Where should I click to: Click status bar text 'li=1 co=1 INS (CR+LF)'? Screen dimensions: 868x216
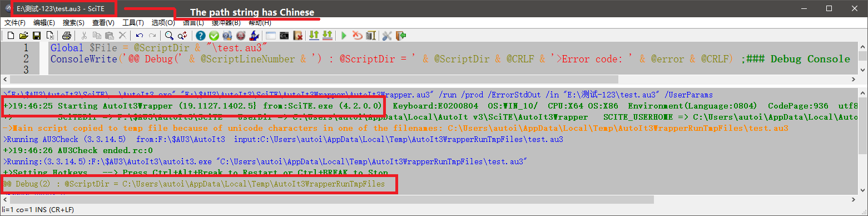click(38, 210)
